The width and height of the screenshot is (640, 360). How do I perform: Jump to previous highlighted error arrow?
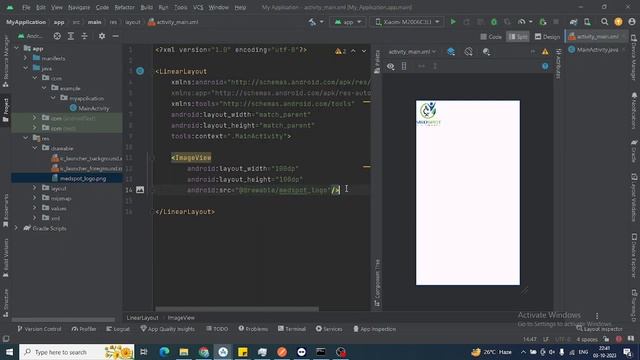coord(353,51)
